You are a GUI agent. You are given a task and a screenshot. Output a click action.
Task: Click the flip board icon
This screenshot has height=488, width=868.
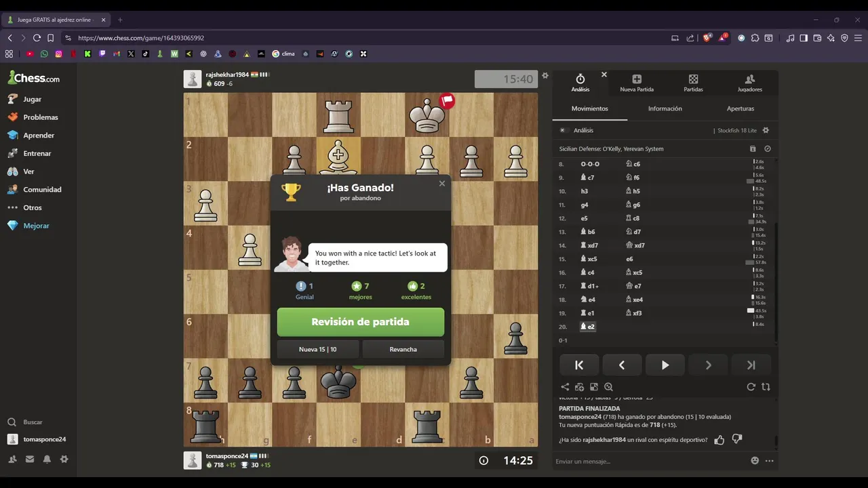(766, 387)
